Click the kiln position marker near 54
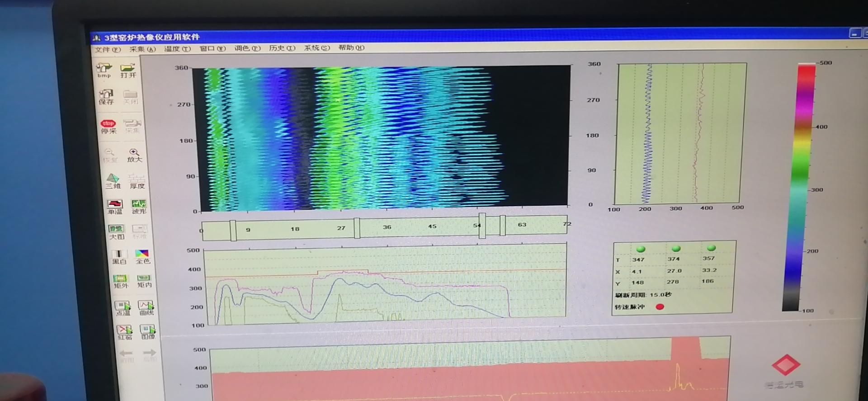This screenshot has width=868, height=401. click(x=482, y=225)
